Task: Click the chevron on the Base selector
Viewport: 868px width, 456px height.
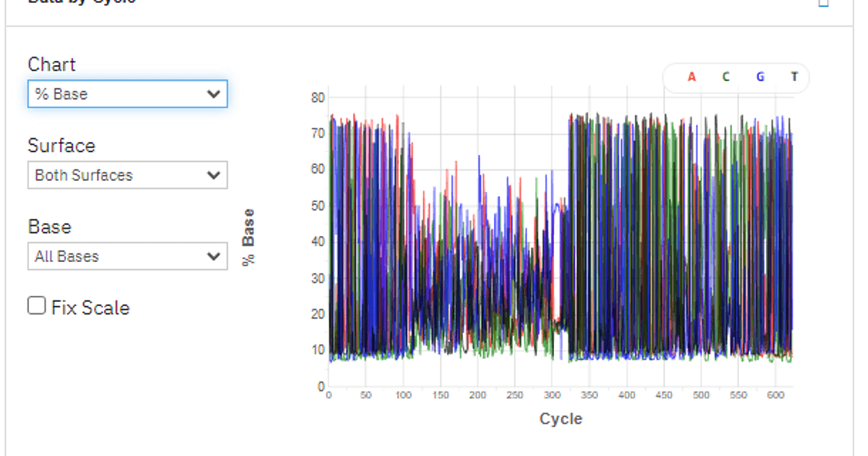Action: tap(213, 256)
